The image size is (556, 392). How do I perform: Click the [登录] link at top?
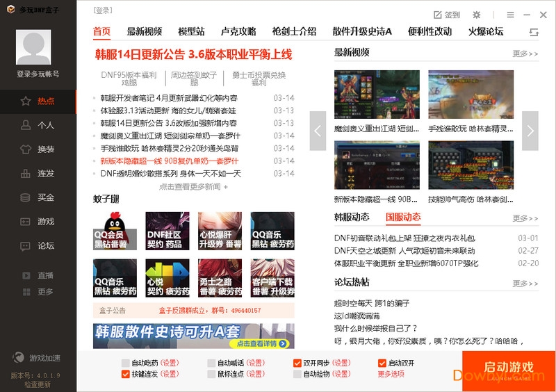(103, 10)
